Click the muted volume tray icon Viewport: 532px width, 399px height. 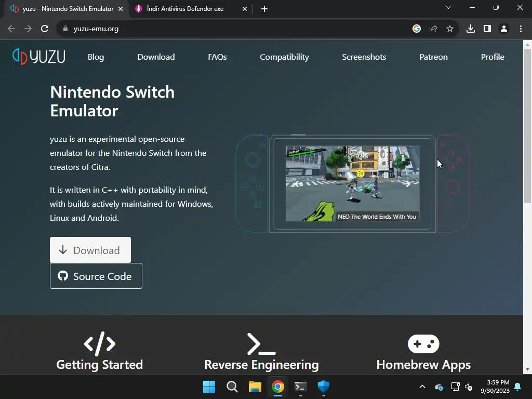coord(469,387)
